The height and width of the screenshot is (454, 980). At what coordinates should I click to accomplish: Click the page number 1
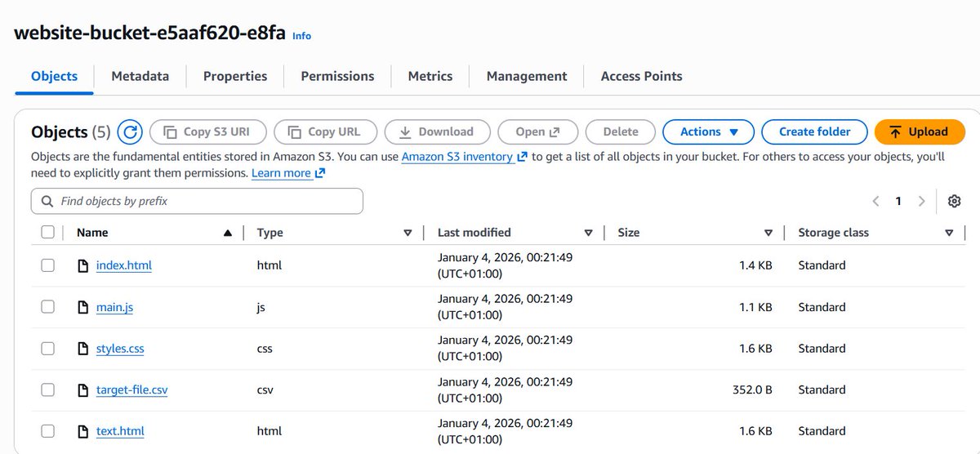coord(898,201)
